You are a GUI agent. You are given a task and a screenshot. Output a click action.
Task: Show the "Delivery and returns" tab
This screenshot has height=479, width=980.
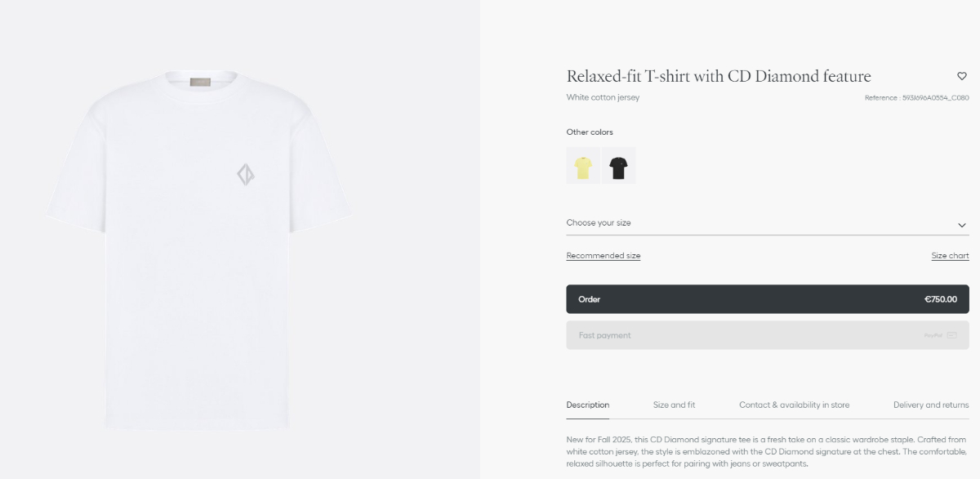tap(931, 405)
